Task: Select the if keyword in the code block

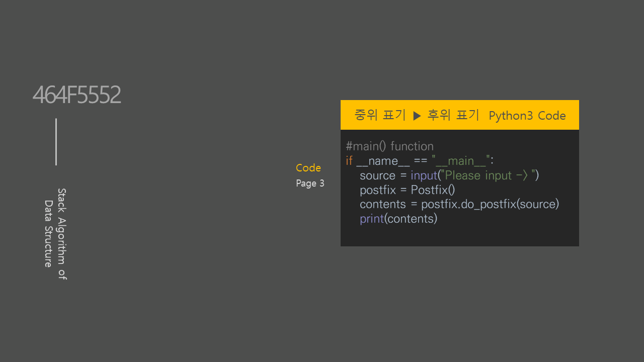Action: coord(349,160)
